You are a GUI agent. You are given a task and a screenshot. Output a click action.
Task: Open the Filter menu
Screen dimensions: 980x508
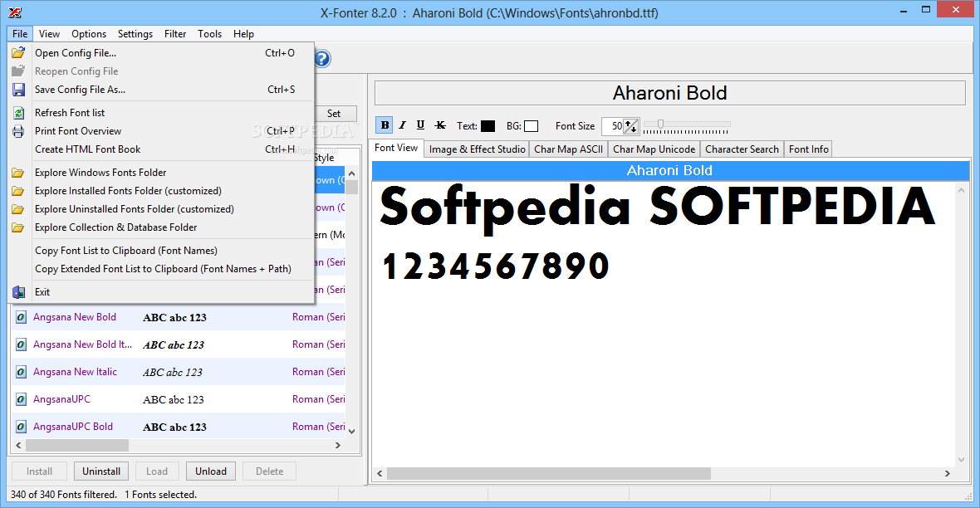[175, 34]
